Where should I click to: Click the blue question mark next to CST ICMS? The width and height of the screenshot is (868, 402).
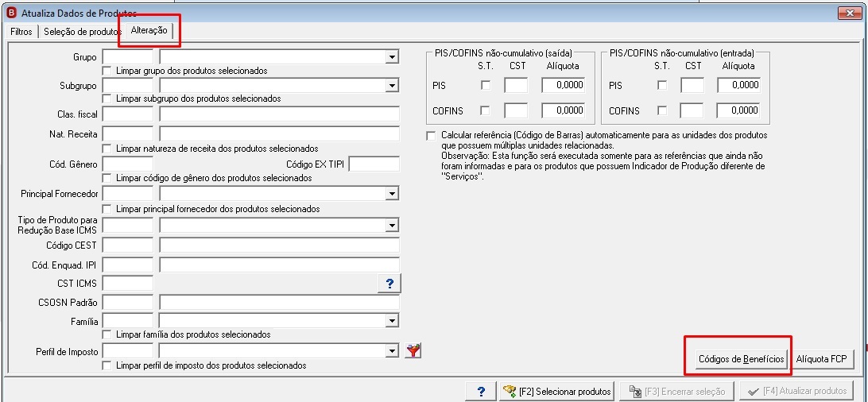click(x=389, y=283)
